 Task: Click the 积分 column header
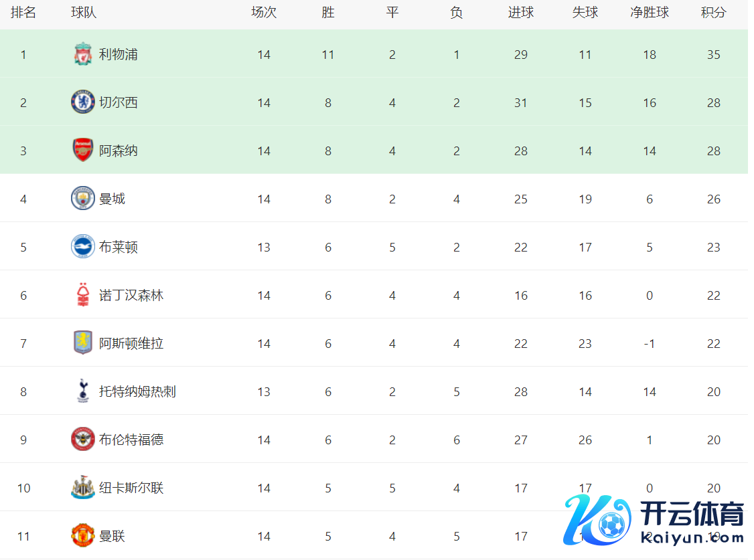(x=713, y=13)
